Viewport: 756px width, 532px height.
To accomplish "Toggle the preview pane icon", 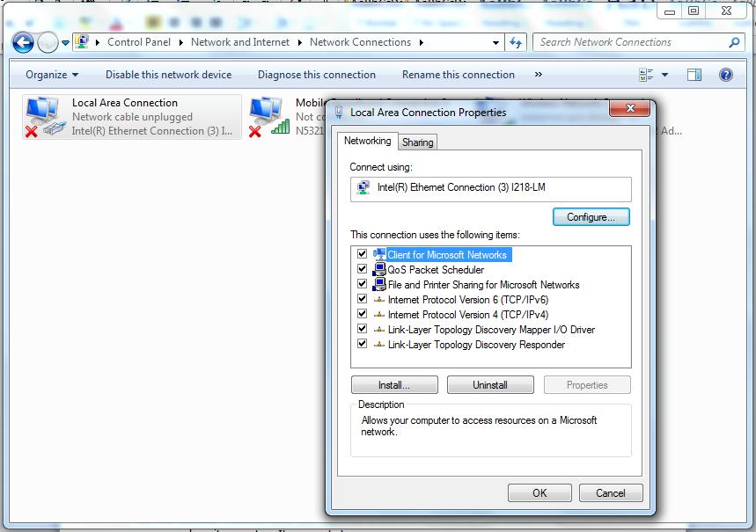I will pos(694,75).
